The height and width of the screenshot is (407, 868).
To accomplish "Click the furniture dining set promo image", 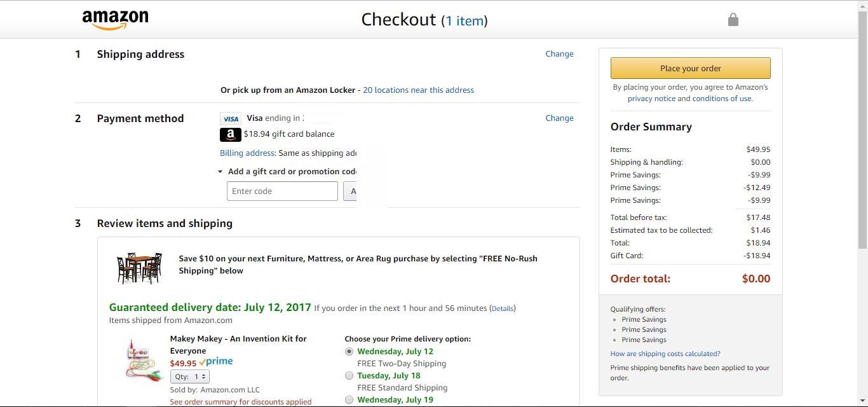I will click(x=139, y=268).
